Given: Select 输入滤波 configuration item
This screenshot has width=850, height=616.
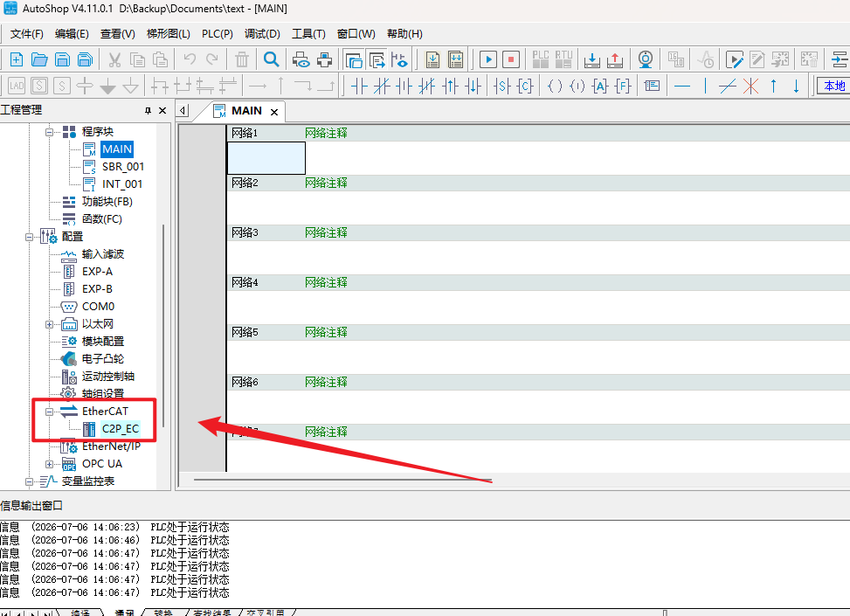Looking at the screenshot, I should pyautogui.click(x=102, y=254).
